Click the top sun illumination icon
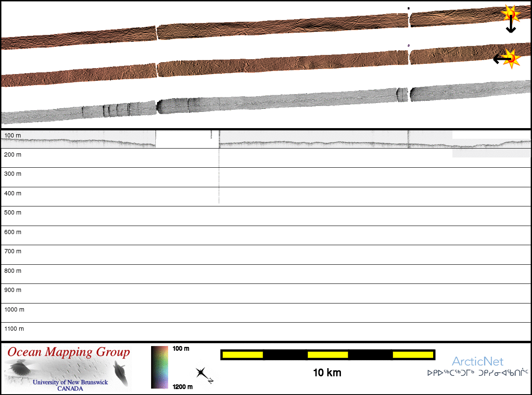 [511, 14]
